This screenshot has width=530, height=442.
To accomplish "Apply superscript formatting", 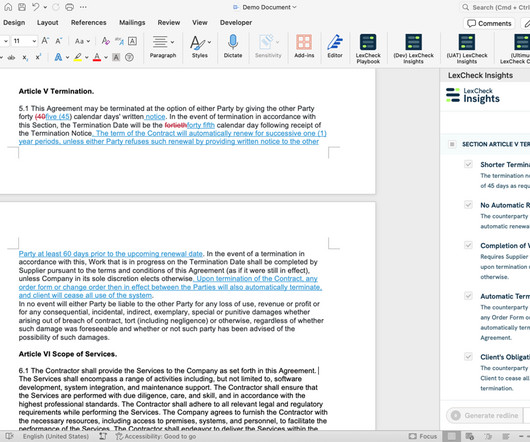I will pyautogui.click(x=38, y=57).
